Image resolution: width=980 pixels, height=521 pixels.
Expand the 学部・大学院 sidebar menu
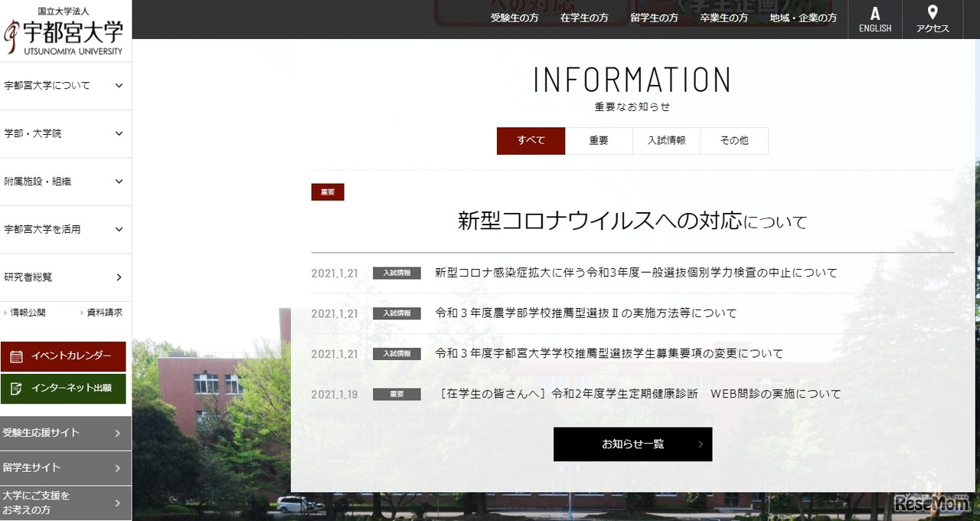pos(65,133)
